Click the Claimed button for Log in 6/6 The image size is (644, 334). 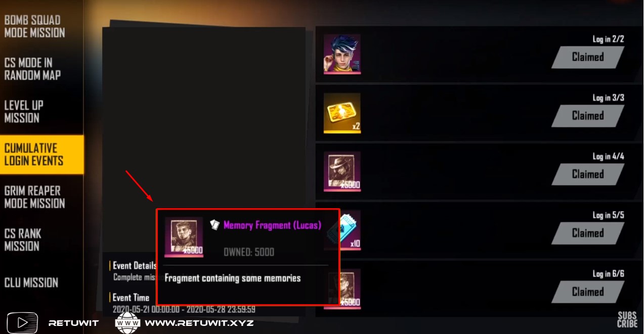[588, 292]
